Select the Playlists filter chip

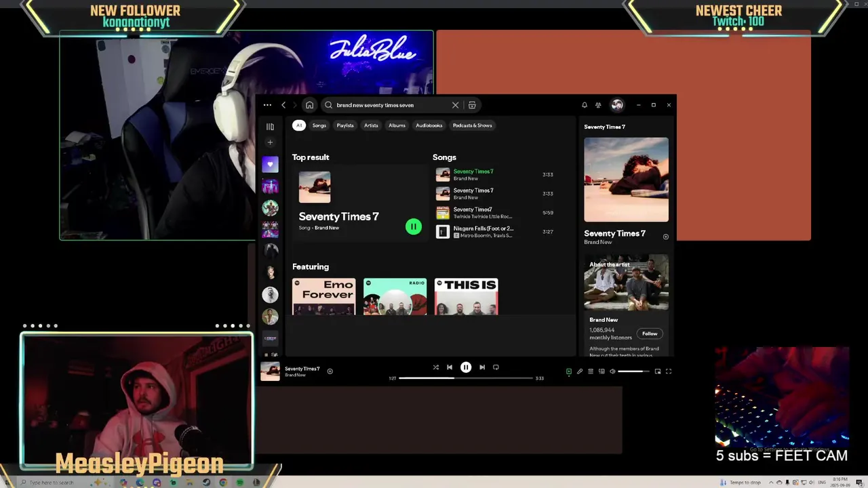[345, 125]
